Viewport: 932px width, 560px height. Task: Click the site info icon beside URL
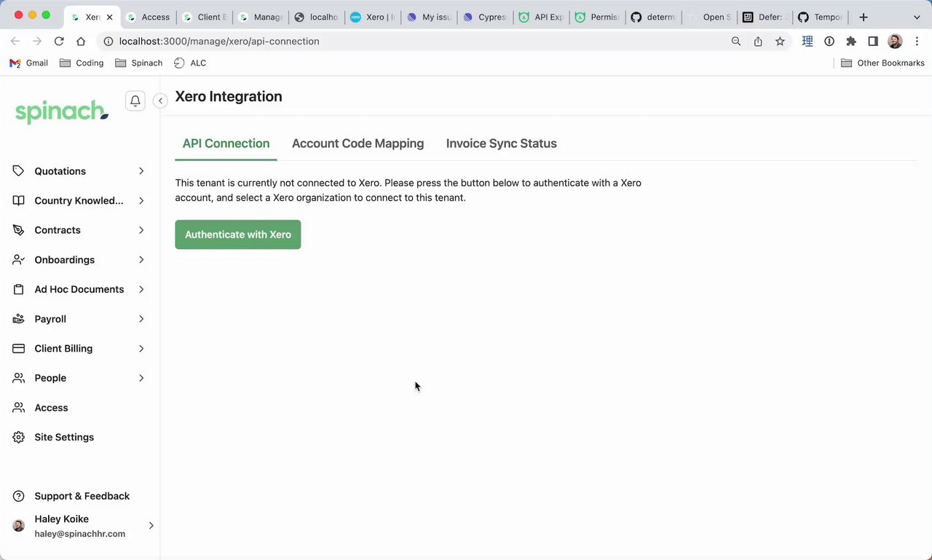coord(108,42)
